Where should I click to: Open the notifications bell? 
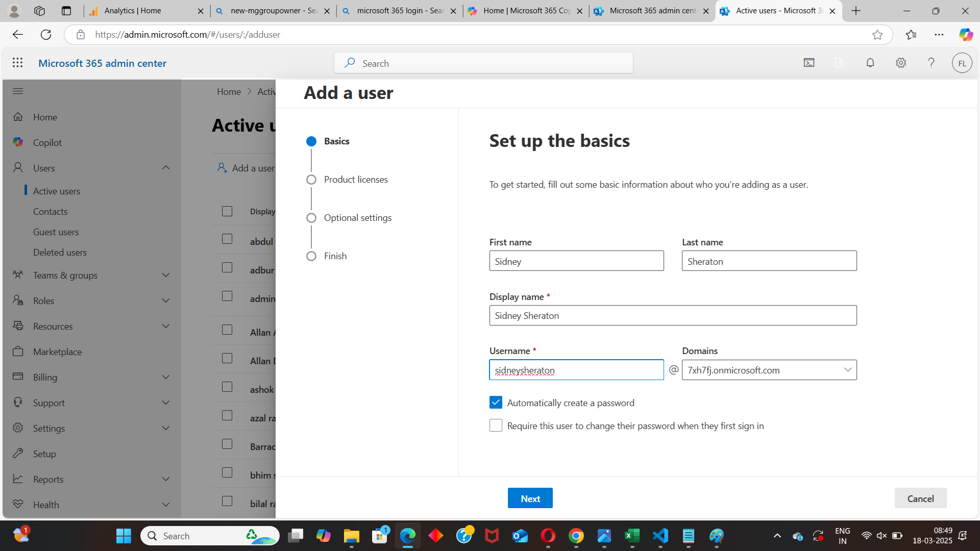870,63
